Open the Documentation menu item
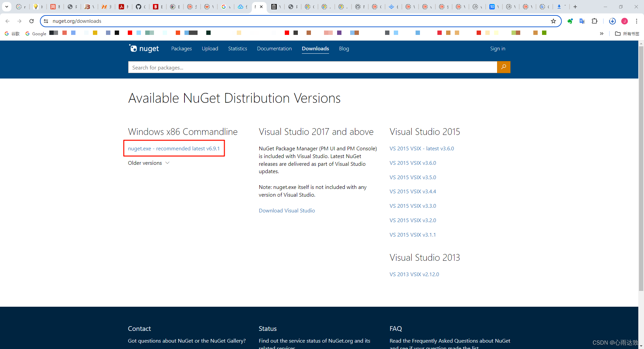Viewport: 644px width, 349px height. click(274, 49)
